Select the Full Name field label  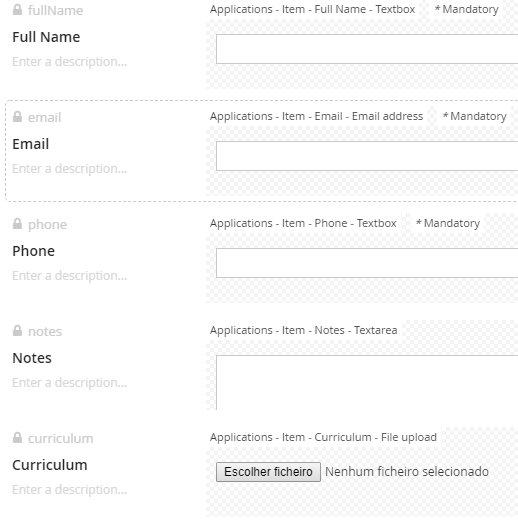click(46, 37)
